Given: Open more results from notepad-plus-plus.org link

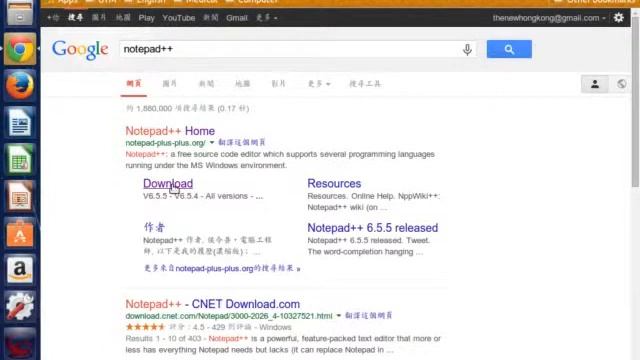Looking at the screenshot, I should point(222,268).
